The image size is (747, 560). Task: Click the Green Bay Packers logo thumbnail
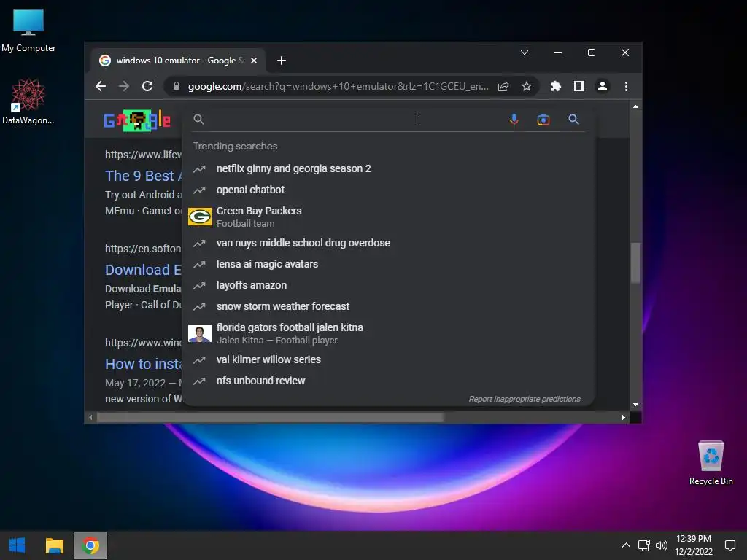(x=200, y=217)
